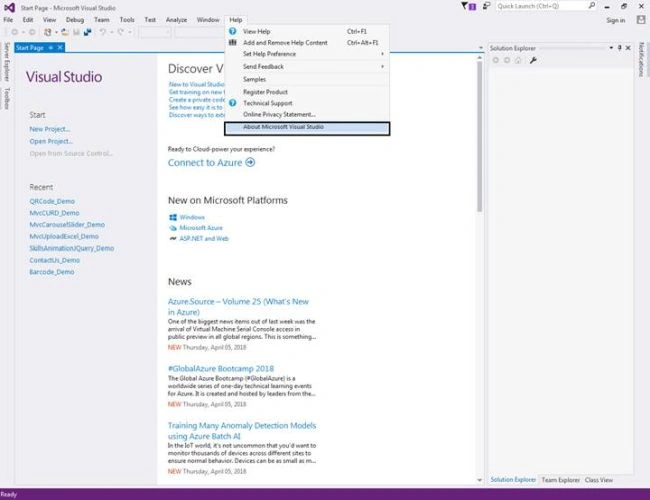Open the #GlobalAzure Bootcamp 2018 news link
This screenshot has width=650, height=500.
click(x=221, y=369)
